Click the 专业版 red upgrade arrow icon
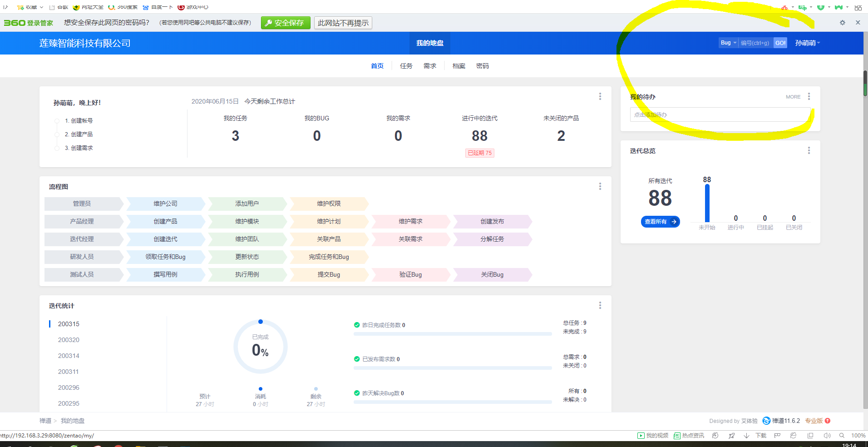The image size is (868, 447). [828, 421]
